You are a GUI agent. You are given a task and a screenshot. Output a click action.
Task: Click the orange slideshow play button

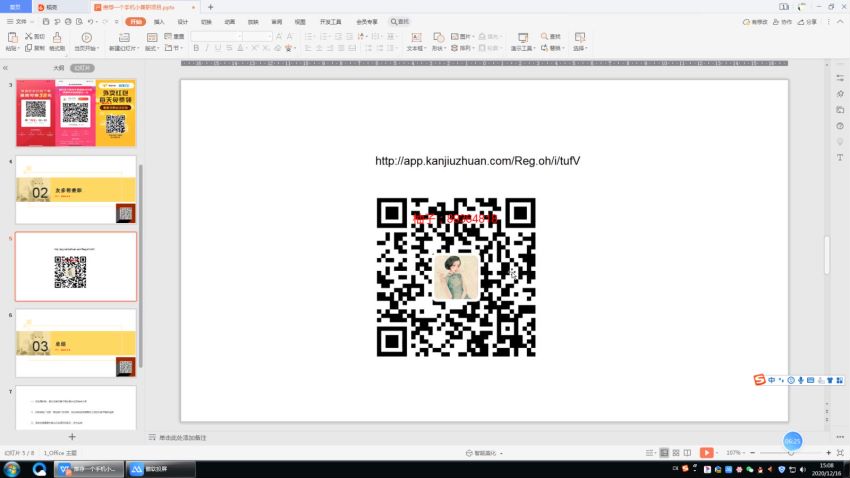pyautogui.click(x=706, y=453)
